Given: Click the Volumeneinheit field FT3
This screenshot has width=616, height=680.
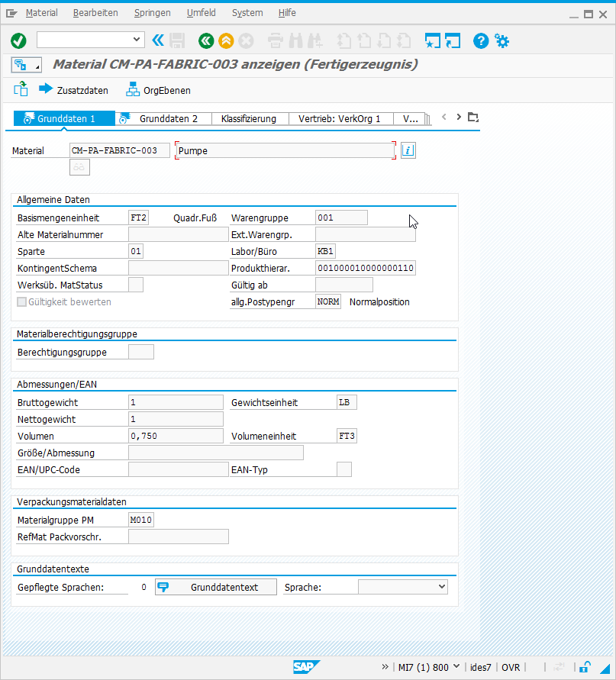Looking at the screenshot, I should [347, 436].
